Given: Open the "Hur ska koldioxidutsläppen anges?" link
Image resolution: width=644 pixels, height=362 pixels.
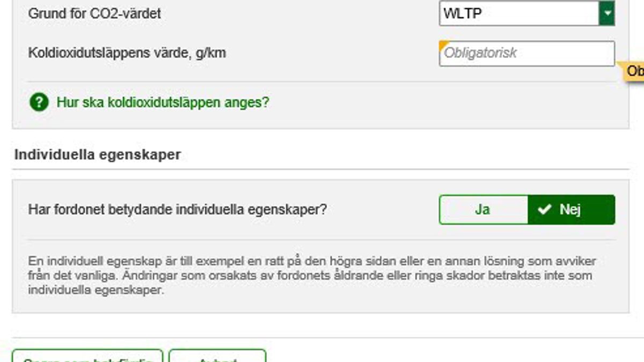Looking at the screenshot, I should [163, 102].
